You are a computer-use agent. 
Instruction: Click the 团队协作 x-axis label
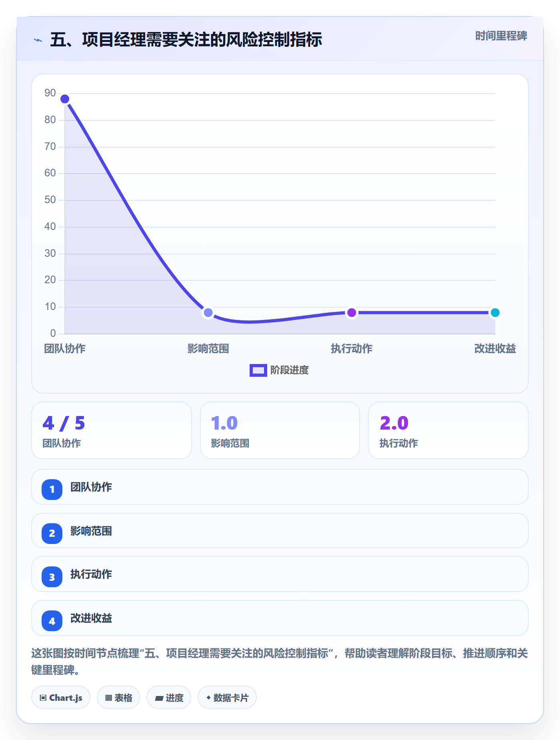click(x=65, y=349)
